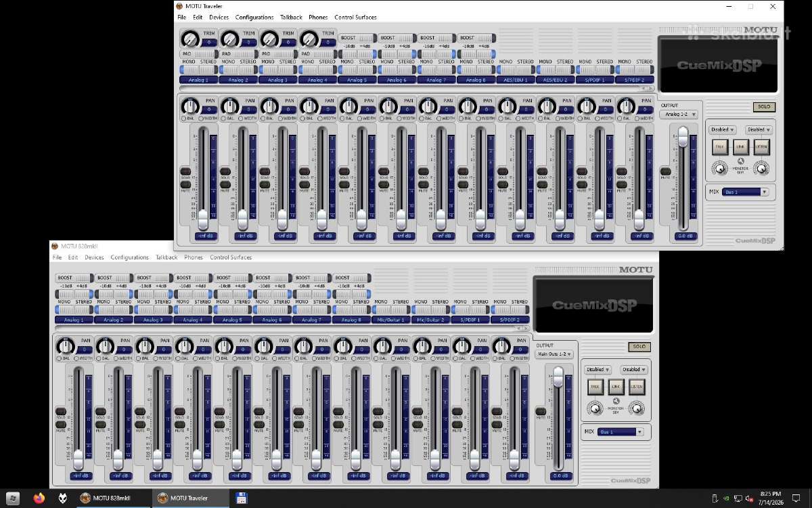Viewport: 812px width, 508px height.
Task: Open the Windows Start button
Action: 12,499
